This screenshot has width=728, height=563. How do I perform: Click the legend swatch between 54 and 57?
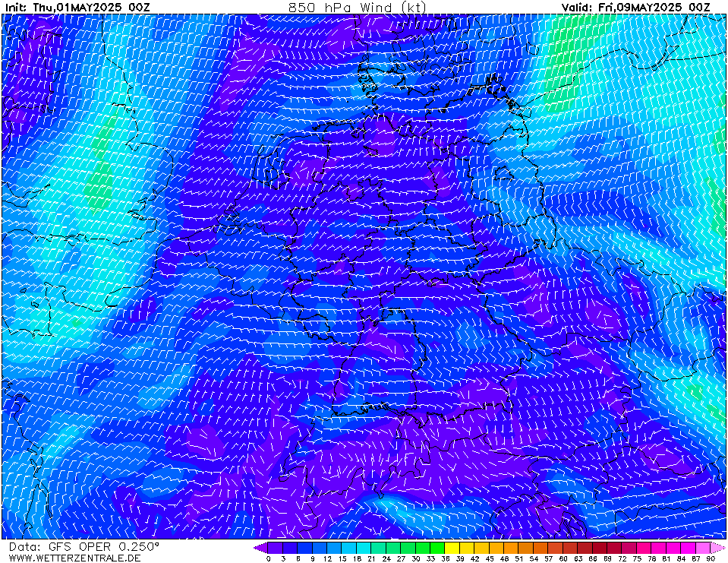click(x=541, y=548)
